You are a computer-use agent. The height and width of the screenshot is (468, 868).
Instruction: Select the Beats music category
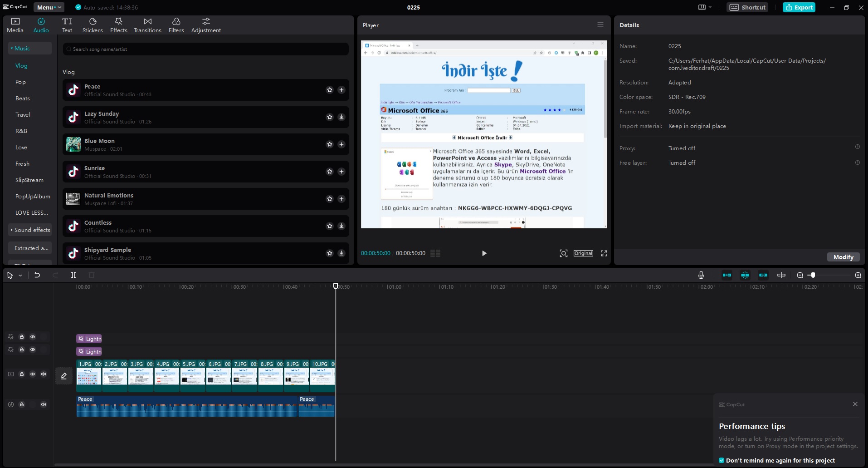coord(23,99)
